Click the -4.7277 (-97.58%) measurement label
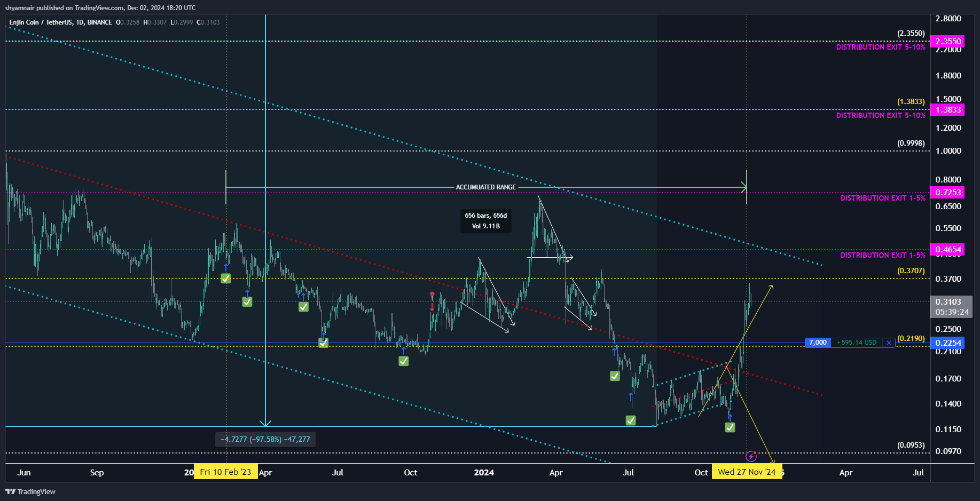This screenshot has height=501, width=980. (x=265, y=439)
